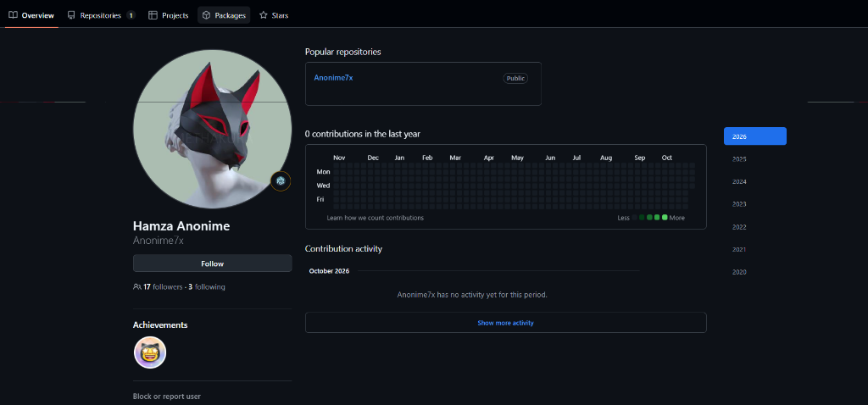The width and height of the screenshot is (868, 405).
Task: Open the Projects tab
Action: click(x=169, y=15)
